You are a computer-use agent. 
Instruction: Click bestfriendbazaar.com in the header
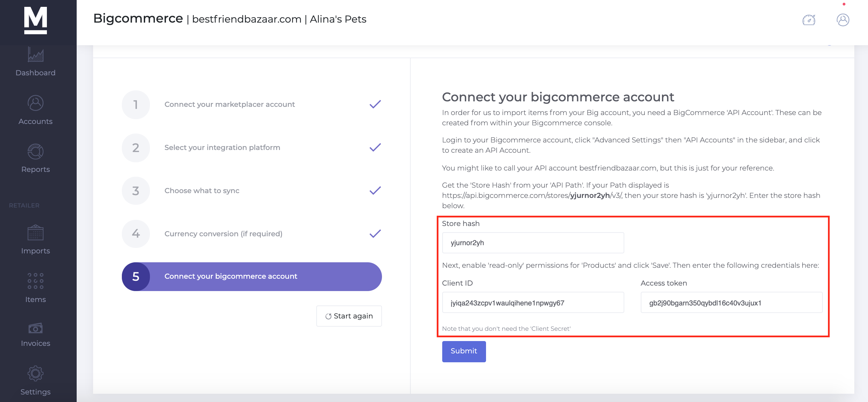[247, 19]
